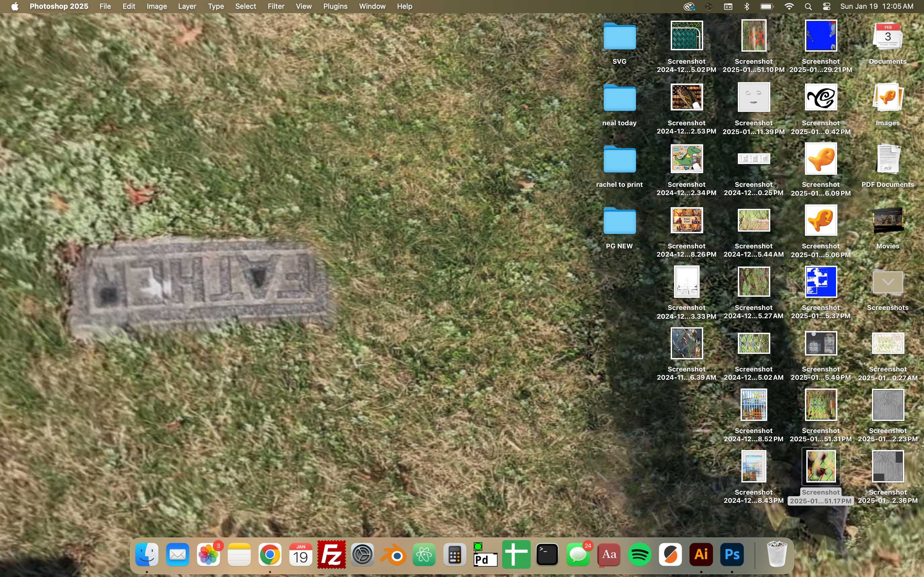The image size is (924, 577).
Task: Expand the Screenshots stack on desktop
Action: [x=887, y=282]
